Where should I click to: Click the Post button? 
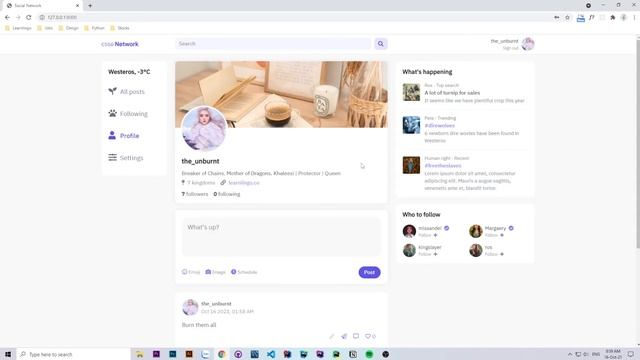pyautogui.click(x=369, y=272)
